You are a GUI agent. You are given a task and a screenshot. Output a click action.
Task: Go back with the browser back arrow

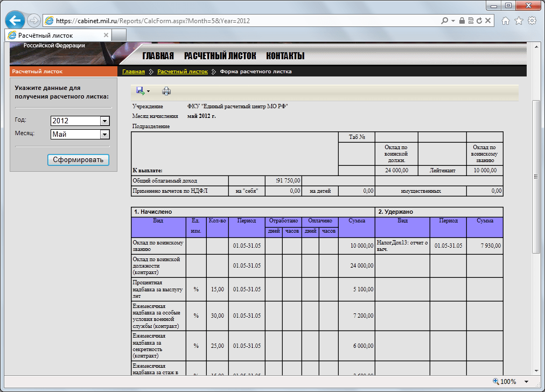click(x=15, y=20)
